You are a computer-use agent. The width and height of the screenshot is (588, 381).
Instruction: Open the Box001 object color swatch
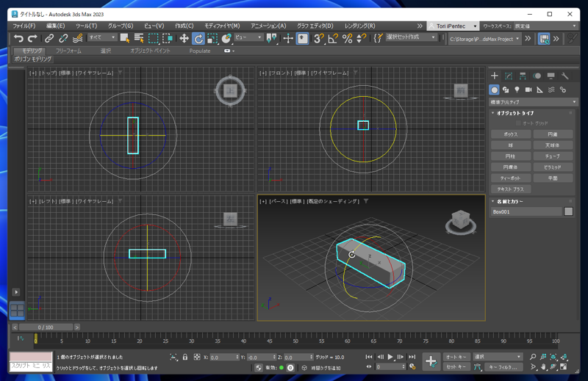[x=568, y=211]
